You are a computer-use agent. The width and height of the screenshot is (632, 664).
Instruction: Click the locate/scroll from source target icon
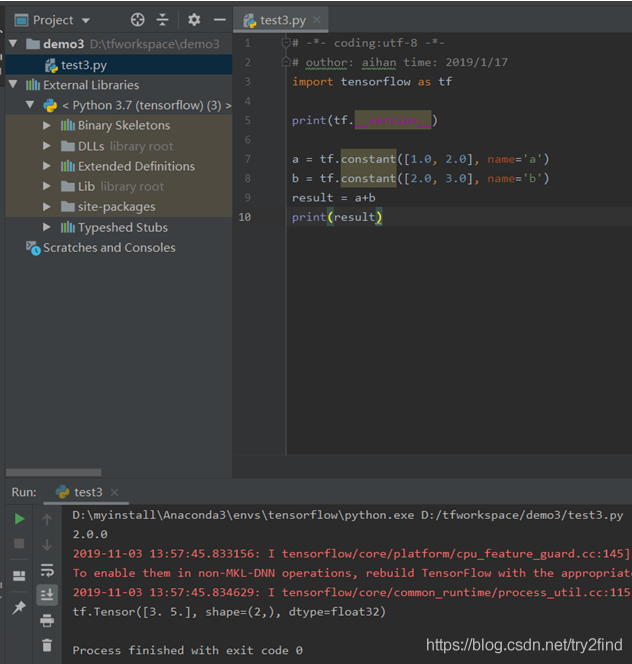(138, 19)
